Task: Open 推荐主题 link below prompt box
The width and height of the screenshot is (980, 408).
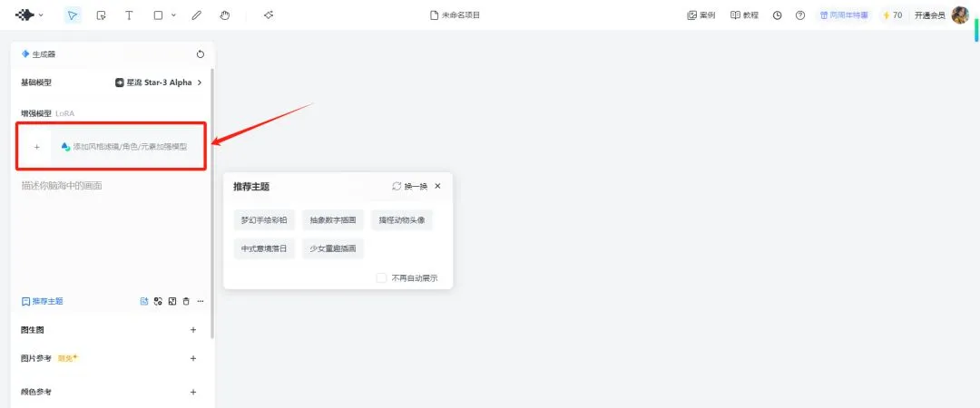Action: [43, 301]
